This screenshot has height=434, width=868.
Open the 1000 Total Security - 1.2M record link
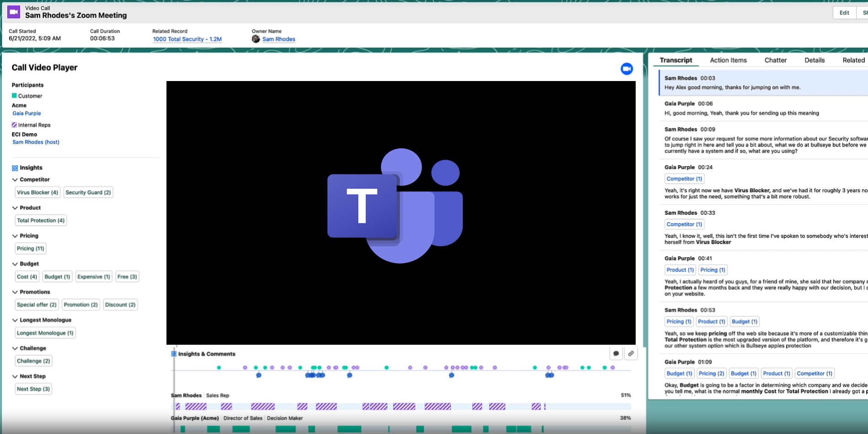(x=187, y=39)
